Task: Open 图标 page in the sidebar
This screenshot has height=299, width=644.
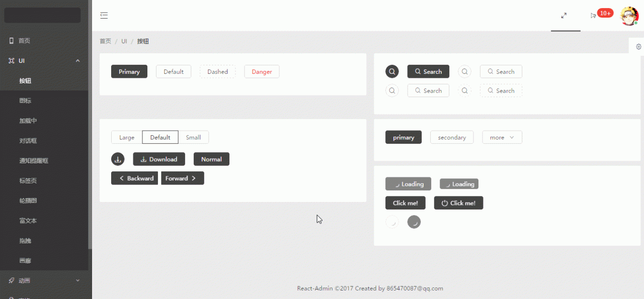Action: (x=44, y=101)
